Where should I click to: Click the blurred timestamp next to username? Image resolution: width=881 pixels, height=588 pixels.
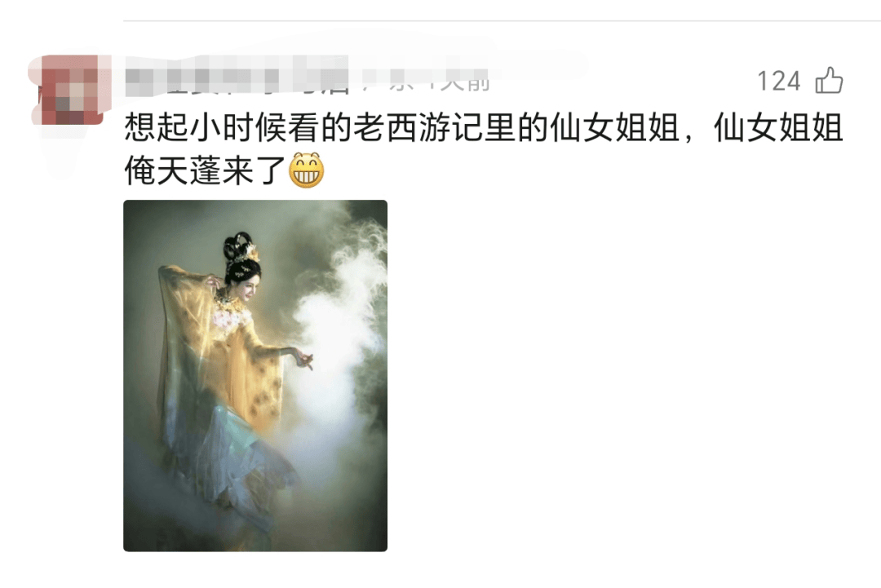coord(427,82)
